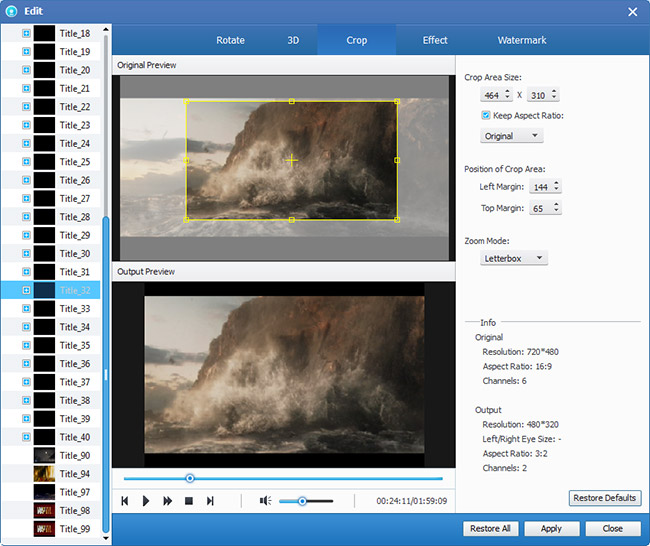Toggle the Keep Aspect Ratio checkbox
This screenshot has width=650, height=546.
(x=485, y=115)
